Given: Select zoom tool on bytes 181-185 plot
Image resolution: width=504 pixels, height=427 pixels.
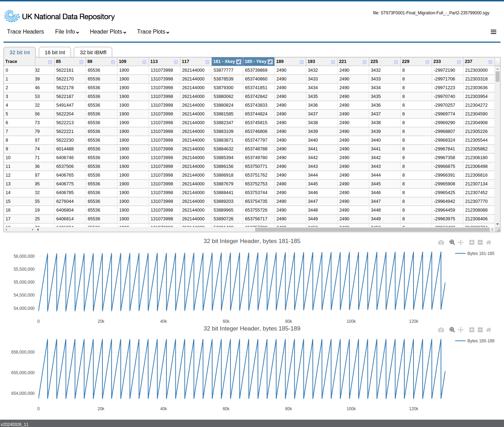Looking at the screenshot, I should (x=452, y=242).
